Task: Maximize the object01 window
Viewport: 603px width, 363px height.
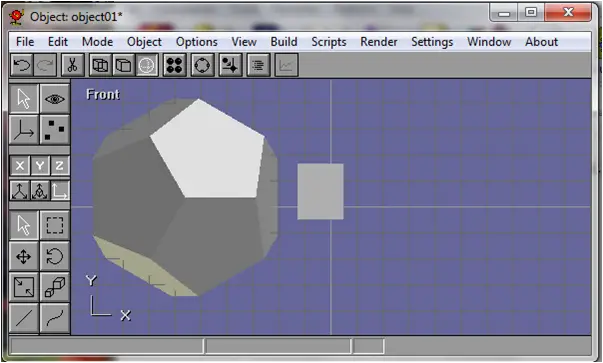Action: click(x=531, y=13)
